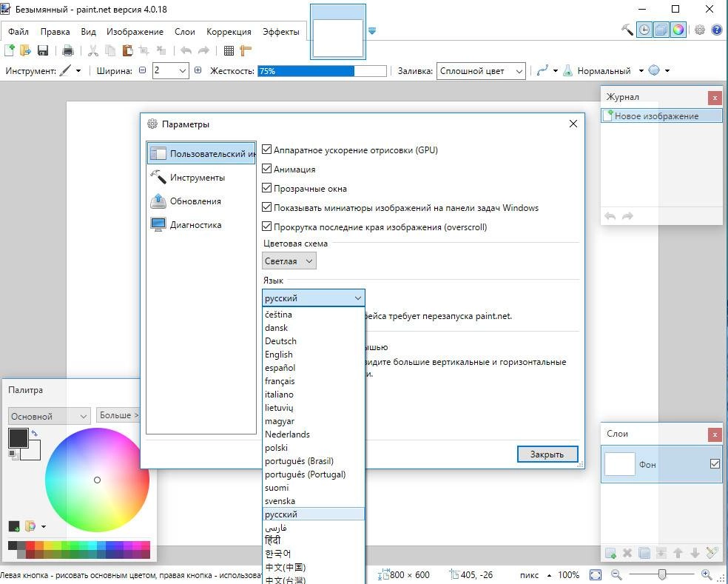Viewport: 728px width, 584px height.
Task: Toggle Фон layer visibility checkbox
Action: pyautogui.click(x=715, y=463)
